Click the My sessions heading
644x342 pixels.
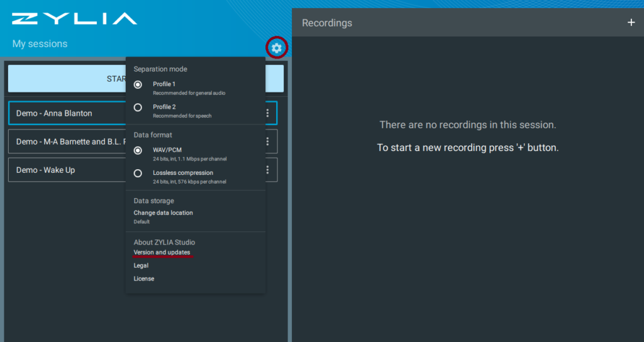pyautogui.click(x=40, y=43)
